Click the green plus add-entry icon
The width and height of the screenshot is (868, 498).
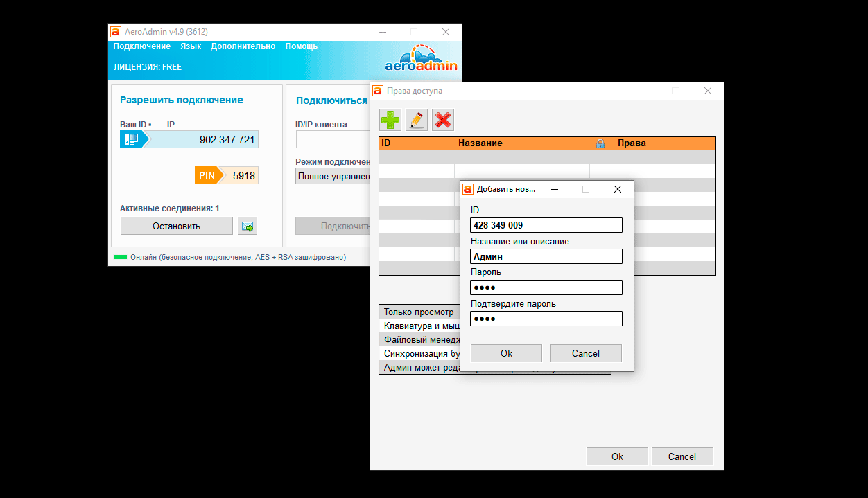tap(390, 120)
